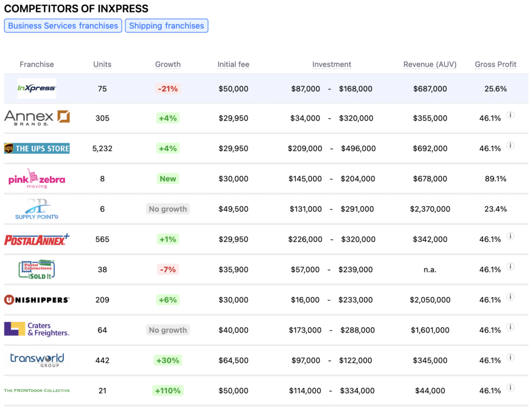Click the Growth column header
This screenshot has height=414, width=532.
(168, 64)
